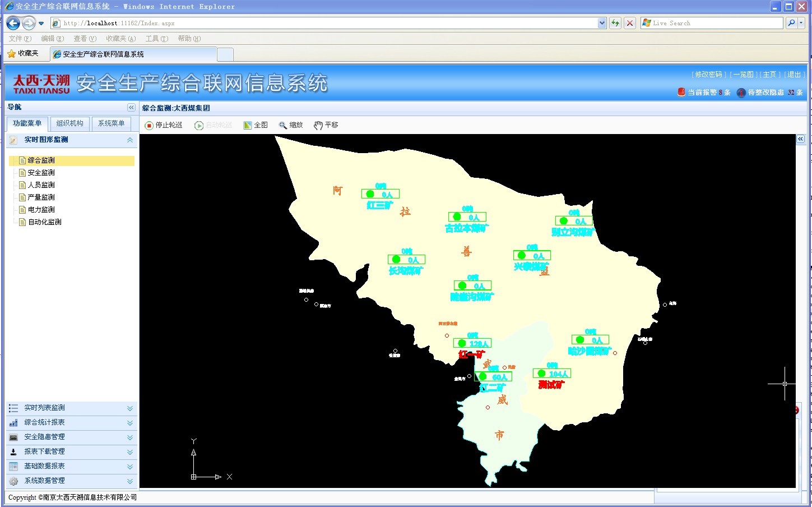Screen dimensions: 812x507
Task: Expand the 实时列表监测 section
Action: pos(130,408)
